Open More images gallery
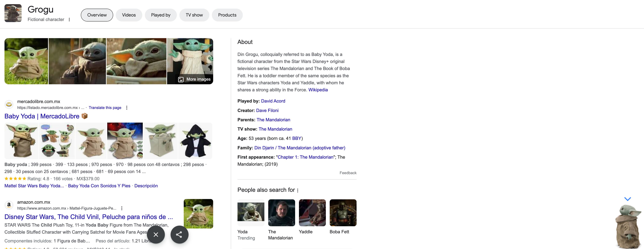The width and height of the screenshot is (644, 249). [x=194, y=79]
